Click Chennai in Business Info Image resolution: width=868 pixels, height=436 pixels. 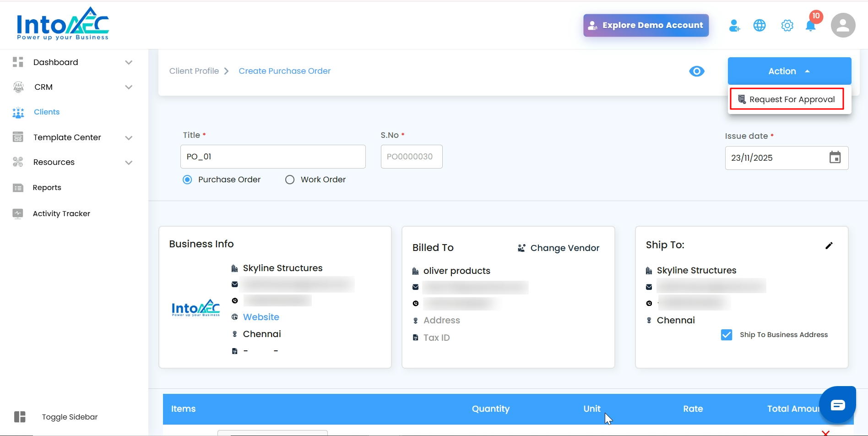(262, 334)
